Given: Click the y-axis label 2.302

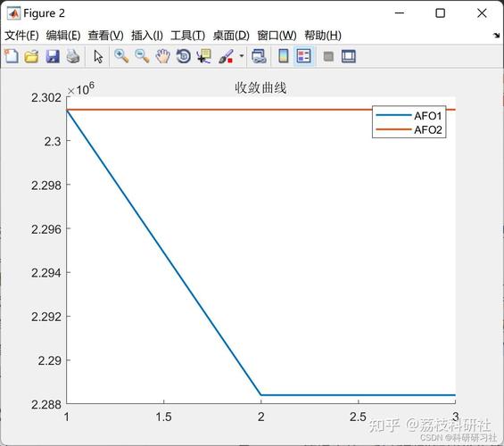Looking at the screenshot, I should click(46, 97).
